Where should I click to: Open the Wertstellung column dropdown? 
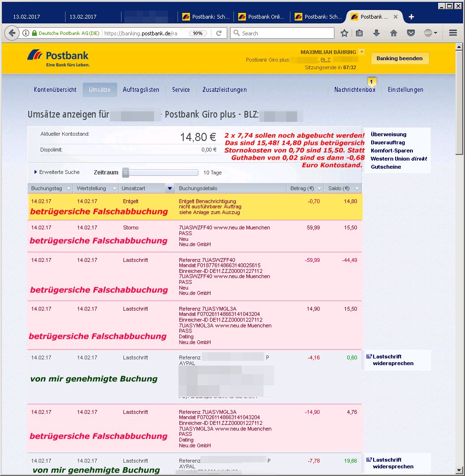pyautogui.click(x=115, y=188)
